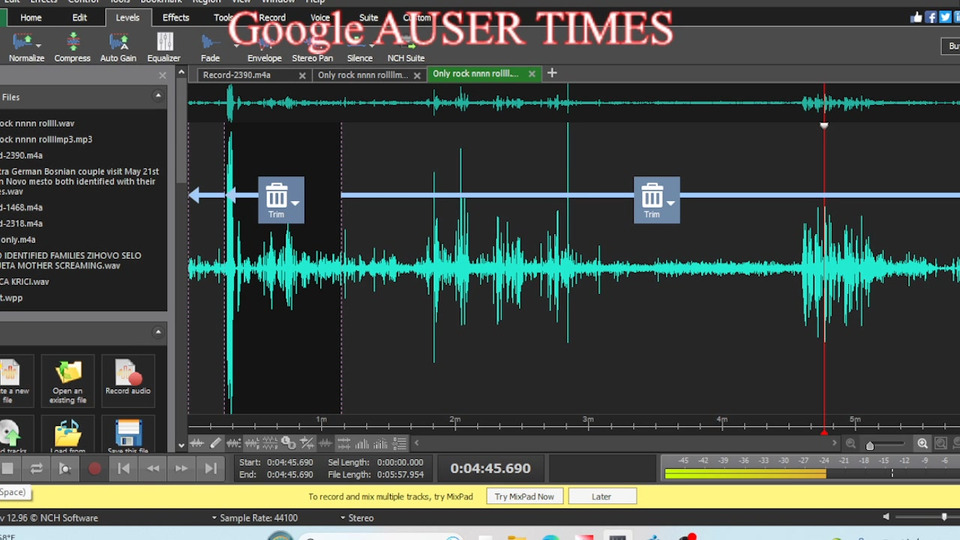Select file 'd-2318.m4a' in Files list
The width and height of the screenshot is (960, 540).
(x=21, y=223)
